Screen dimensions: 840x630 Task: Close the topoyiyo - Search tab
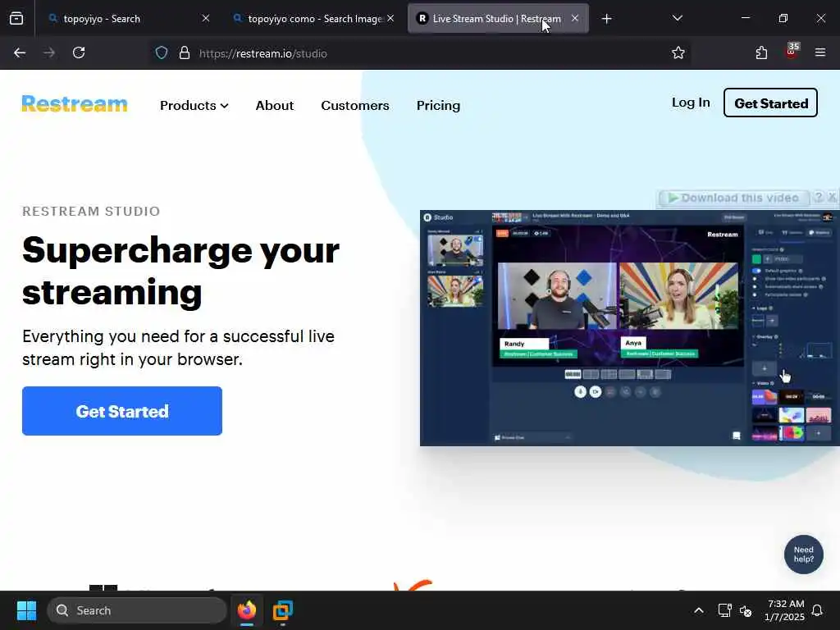point(206,18)
